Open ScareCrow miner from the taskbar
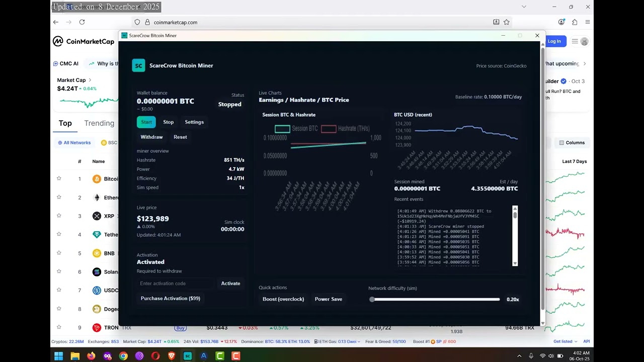The image size is (644, 362). click(x=187, y=356)
